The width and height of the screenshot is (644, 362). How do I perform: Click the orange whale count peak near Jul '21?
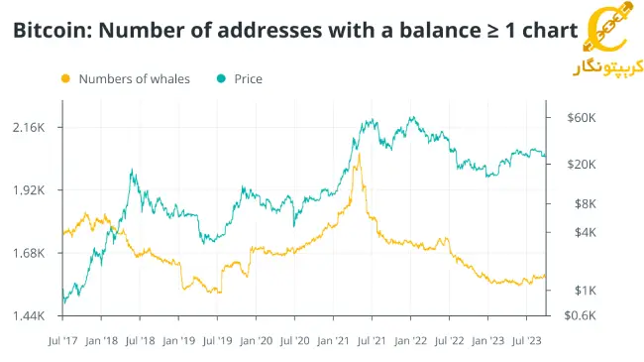point(360,155)
